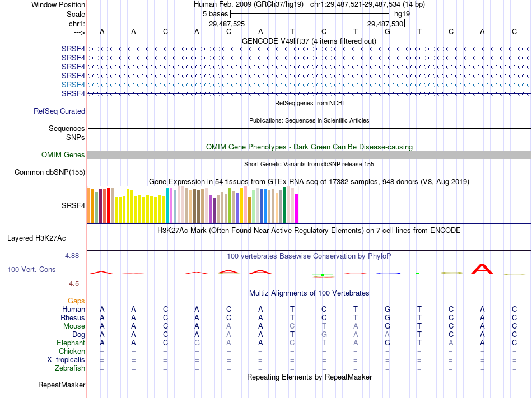Click 'Human Feb. 2009 (GRCh37/hg19)' header text
Viewport: 532px width, 398px height.
click(248, 4)
